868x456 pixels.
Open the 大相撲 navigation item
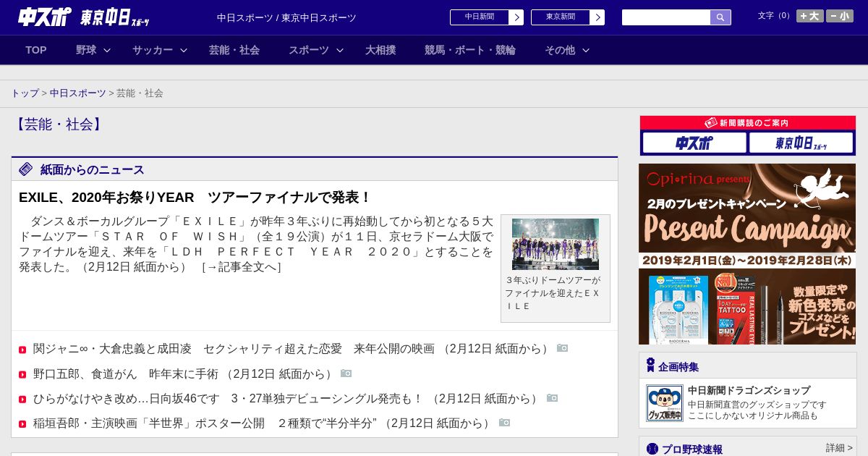click(380, 50)
